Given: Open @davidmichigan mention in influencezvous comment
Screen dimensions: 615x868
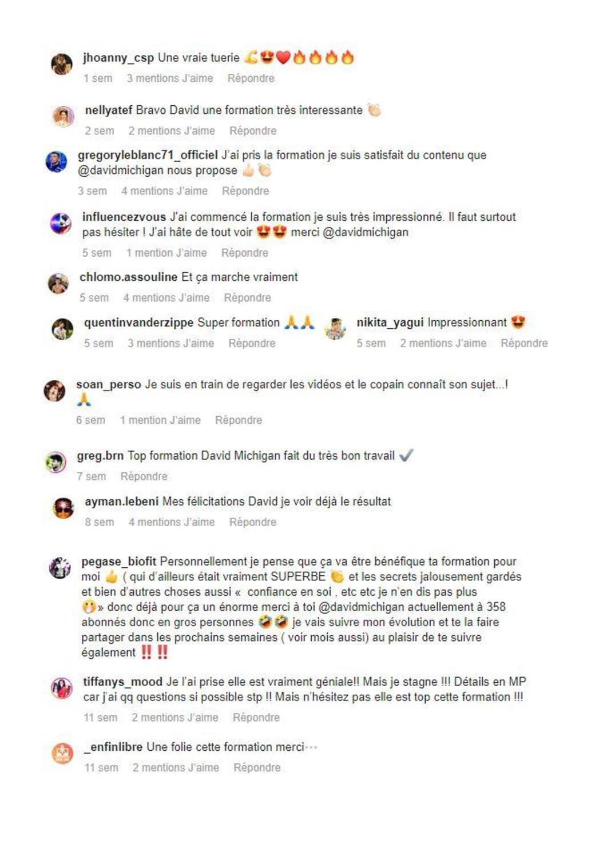Looking at the screenshot, I should [x=366, y=232].
